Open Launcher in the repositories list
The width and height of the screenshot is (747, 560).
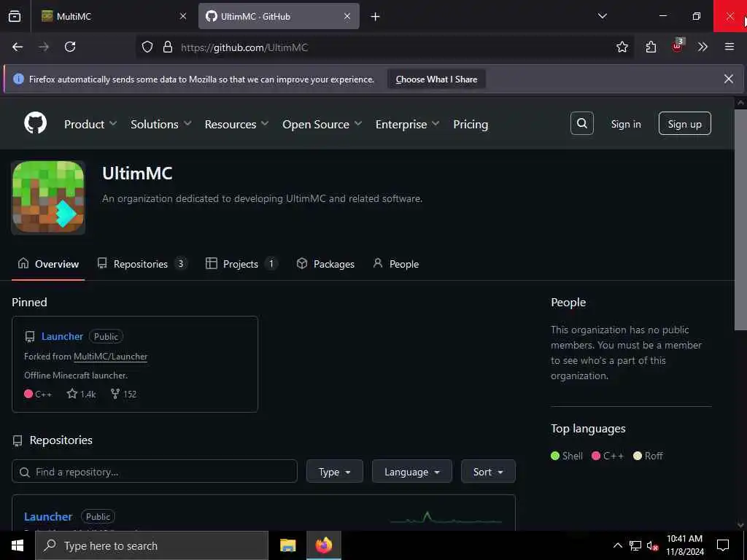pyautogui.click(x=48, y=517)
